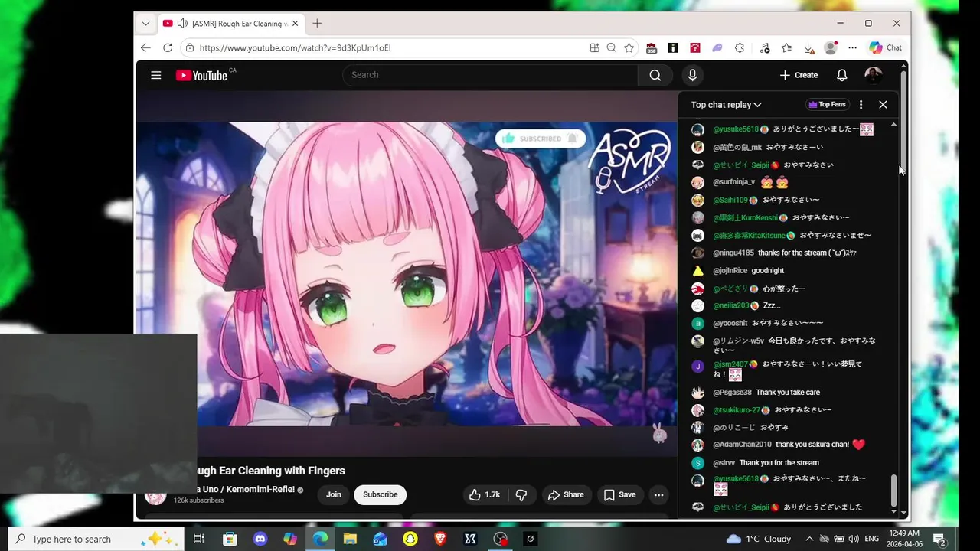Click the Create button
Screen dimensions: 980x551
tap(799, 75)
